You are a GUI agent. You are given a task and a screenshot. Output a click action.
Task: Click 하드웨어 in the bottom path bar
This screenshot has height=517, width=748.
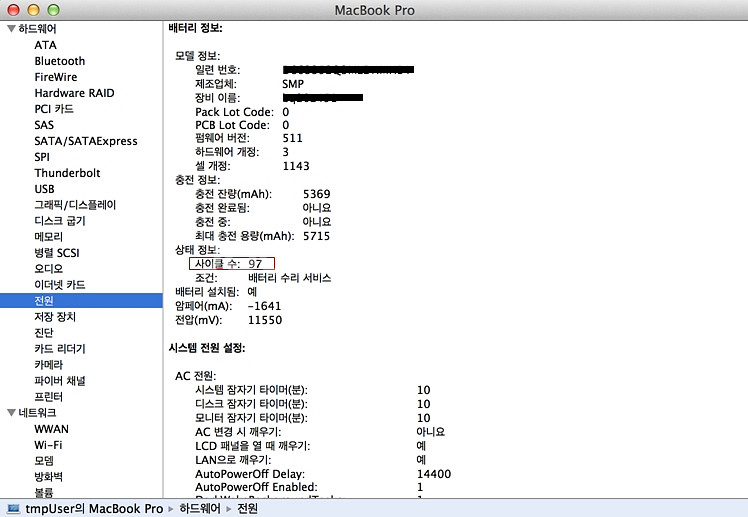click(201, 509)
